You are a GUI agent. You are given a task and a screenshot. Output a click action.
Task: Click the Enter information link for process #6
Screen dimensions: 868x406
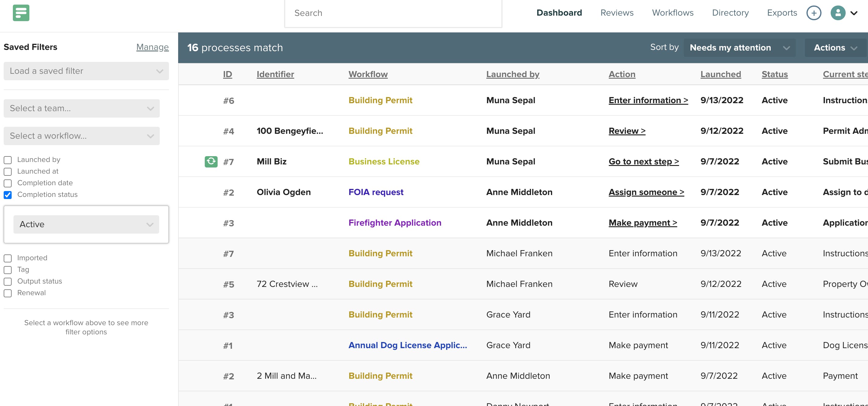(648, 100)
